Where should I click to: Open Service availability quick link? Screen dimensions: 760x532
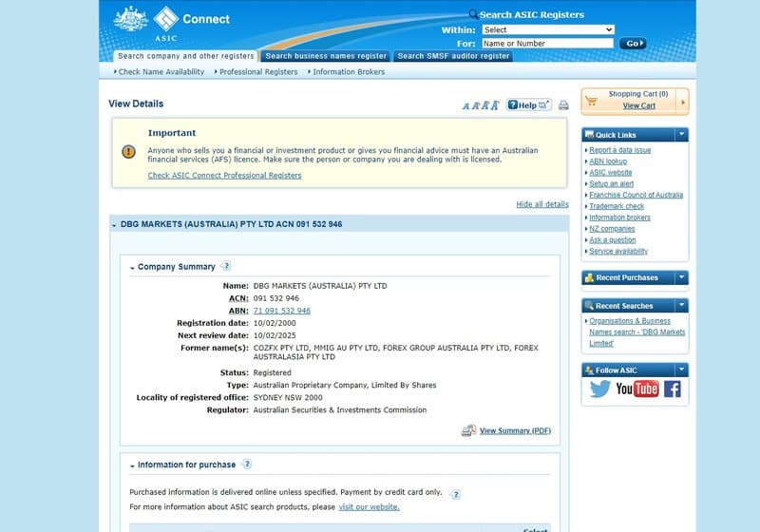pos(618,251)
